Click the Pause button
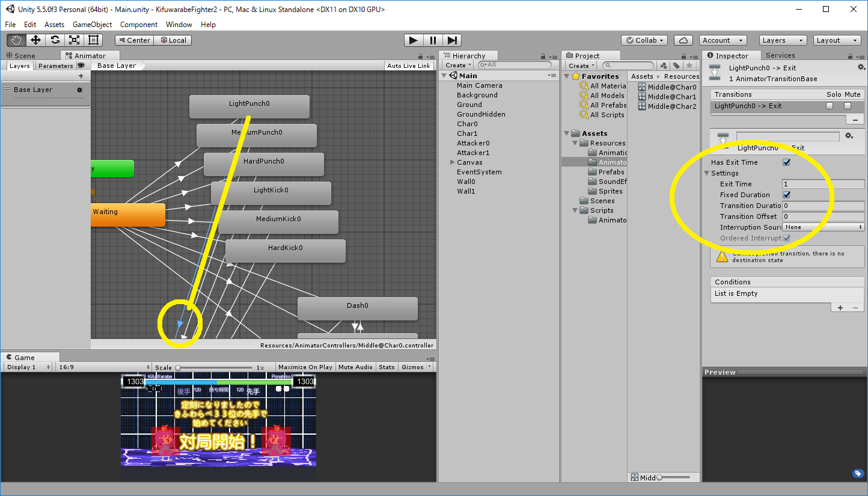The image size is (868, 496). 433,40
